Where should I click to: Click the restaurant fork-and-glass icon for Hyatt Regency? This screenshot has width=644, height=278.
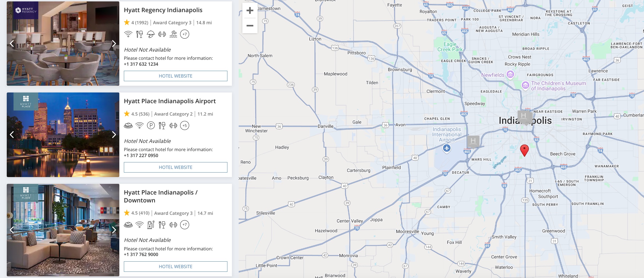tap(139, 34)
